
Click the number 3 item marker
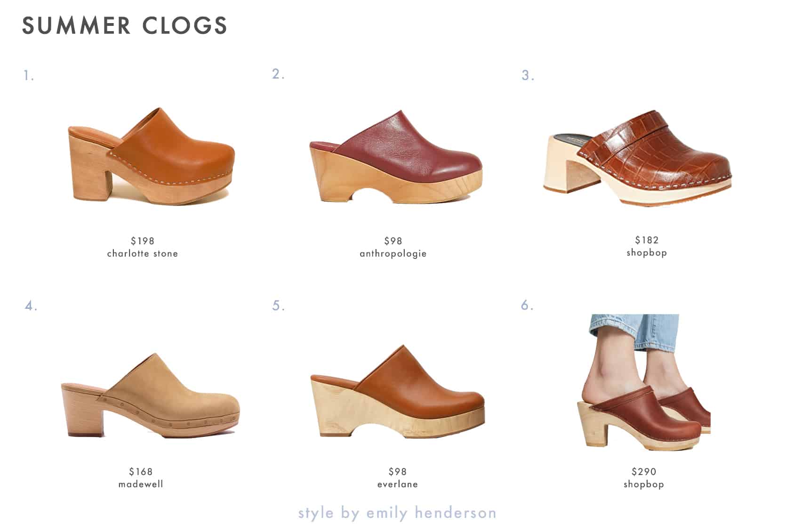(x=528, y=75)
